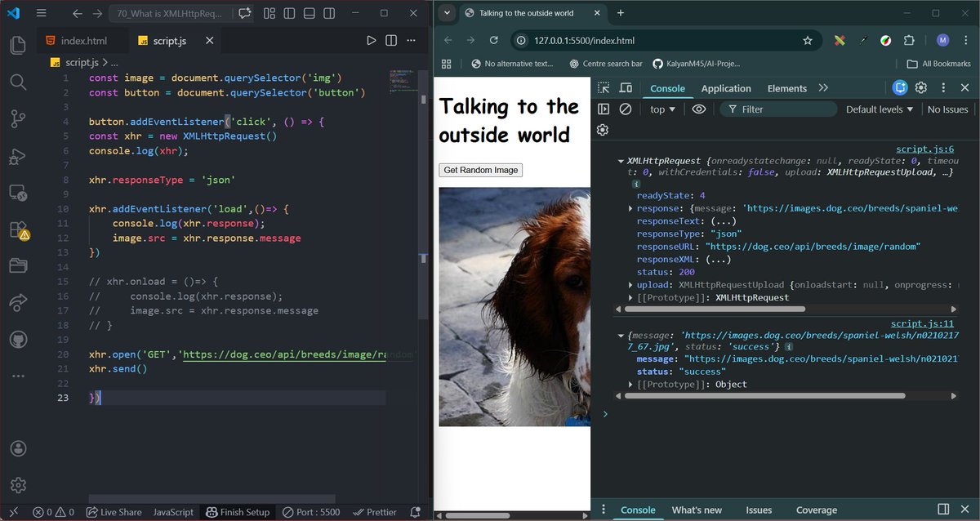Viewport: 980px width, 521px height.
Task: Open Run and Debug view
Action: click(18, 157)
